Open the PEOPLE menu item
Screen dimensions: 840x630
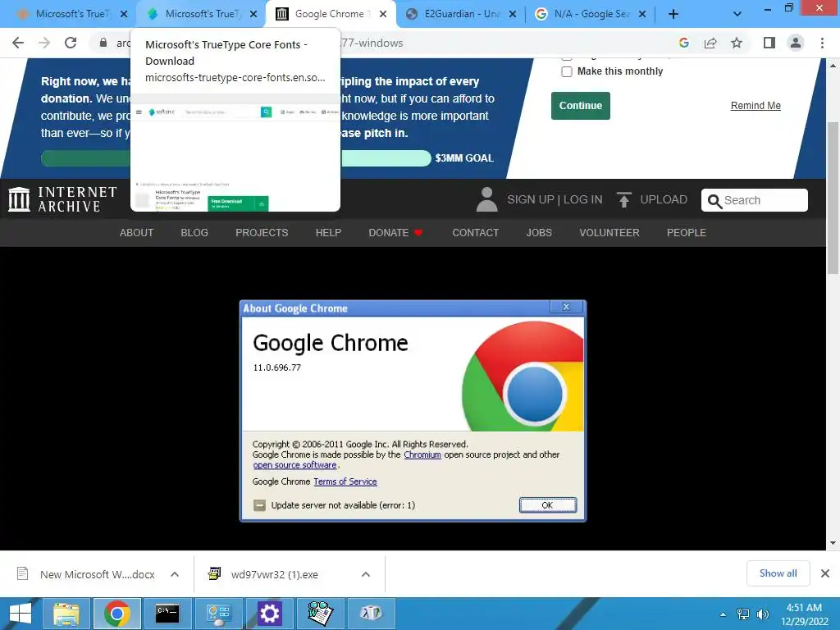click(x=687, y=232)
